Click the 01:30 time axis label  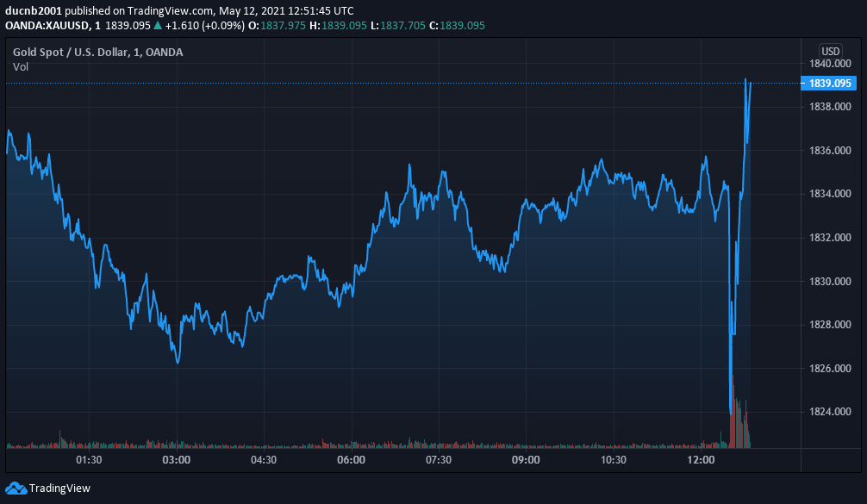point(89,460)
